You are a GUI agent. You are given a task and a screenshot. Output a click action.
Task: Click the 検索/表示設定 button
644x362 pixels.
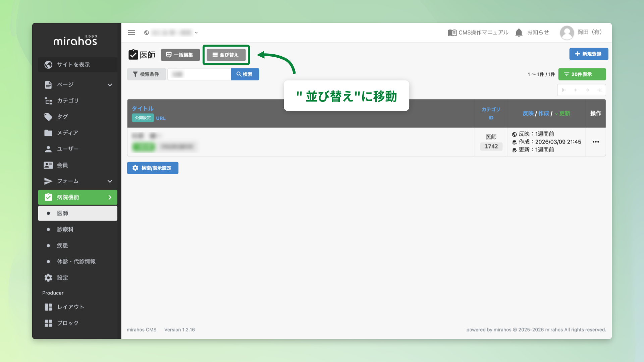pos(153,168)
